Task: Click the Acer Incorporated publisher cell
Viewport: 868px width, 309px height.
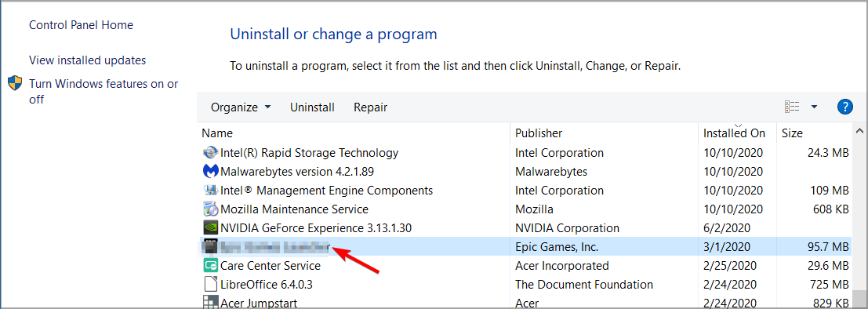Action: (x=562, y=265)
